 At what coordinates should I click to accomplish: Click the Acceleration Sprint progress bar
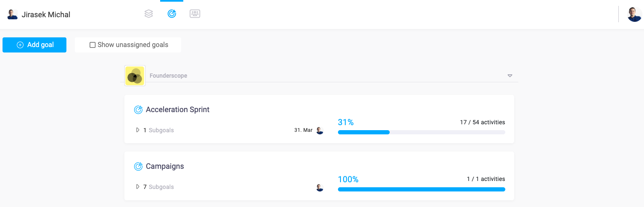coord(421,132)
